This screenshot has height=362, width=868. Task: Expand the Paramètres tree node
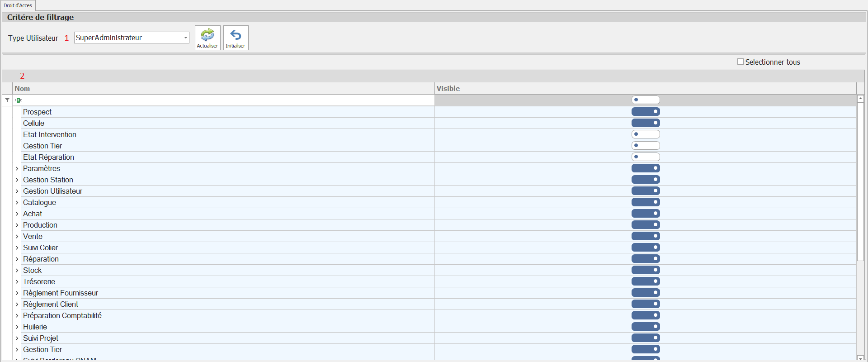coord(17,169)
